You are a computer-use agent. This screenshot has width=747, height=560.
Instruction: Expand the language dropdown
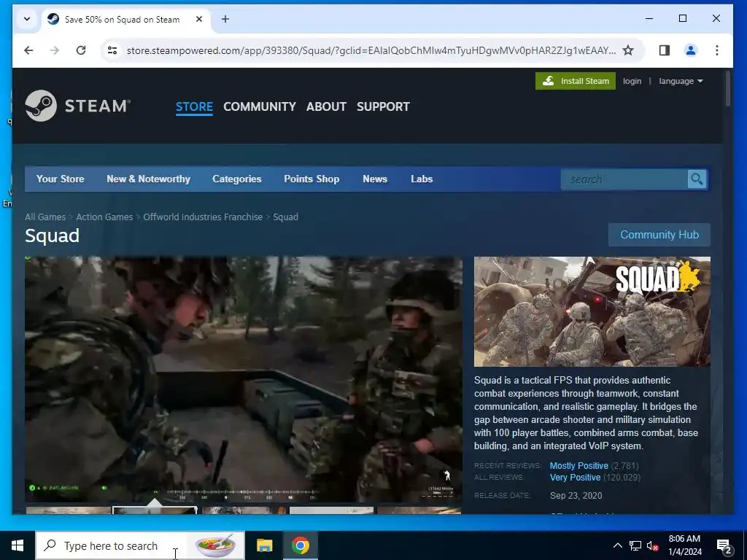pos(681,81)
